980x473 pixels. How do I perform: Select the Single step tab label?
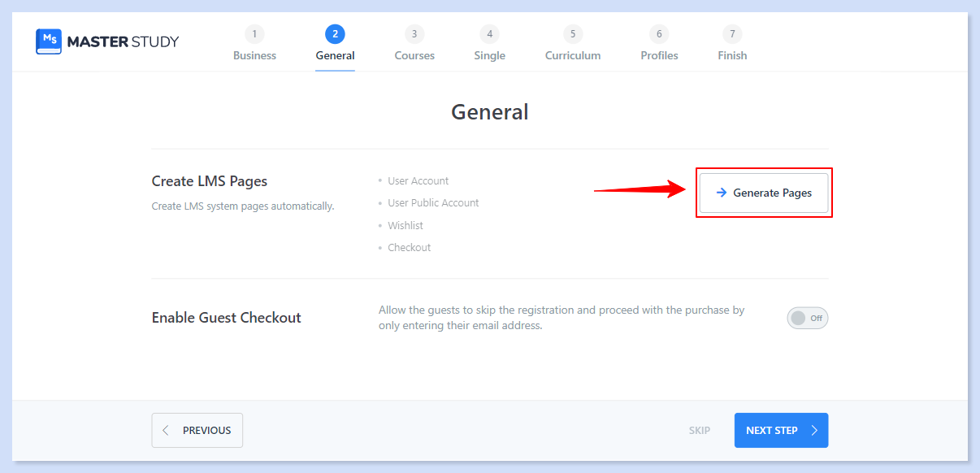[x=489, y=56]
